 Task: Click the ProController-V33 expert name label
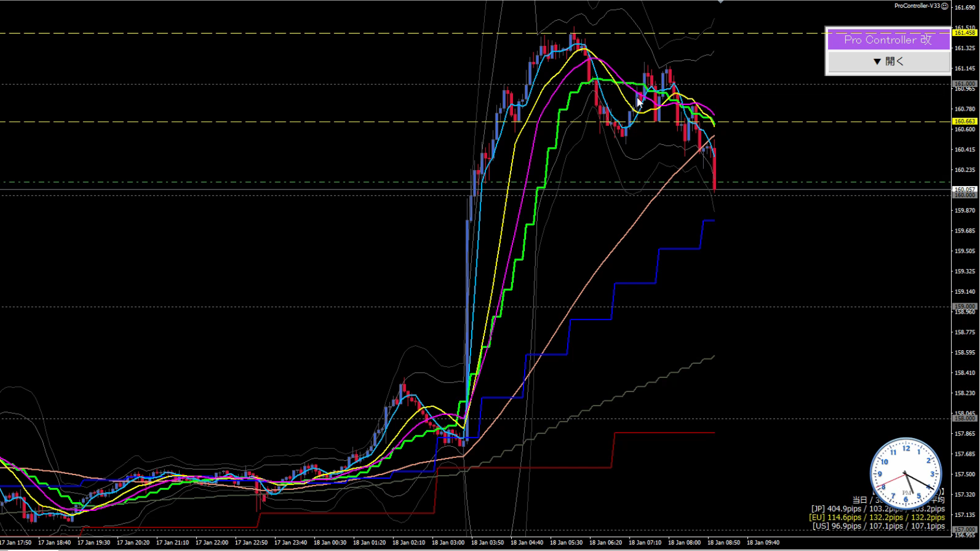(x=917, y=6)
